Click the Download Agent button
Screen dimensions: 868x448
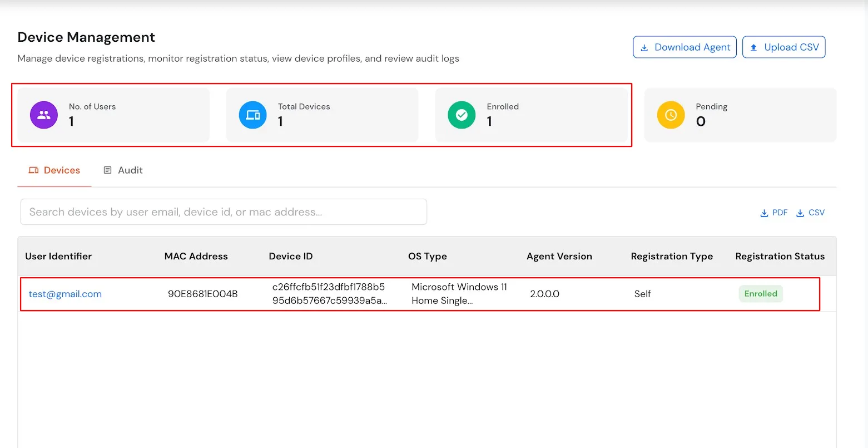pos(685,47)
